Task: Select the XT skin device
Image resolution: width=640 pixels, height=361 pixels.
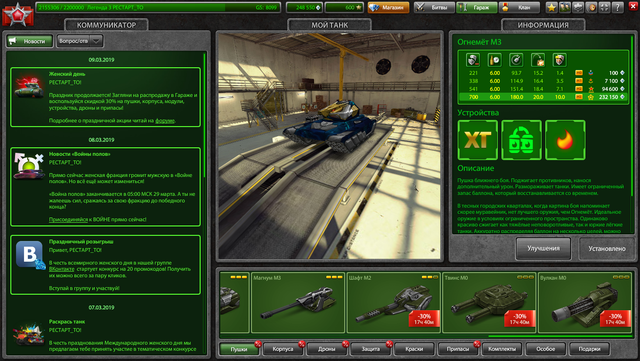Action: (x=478, y=140)
